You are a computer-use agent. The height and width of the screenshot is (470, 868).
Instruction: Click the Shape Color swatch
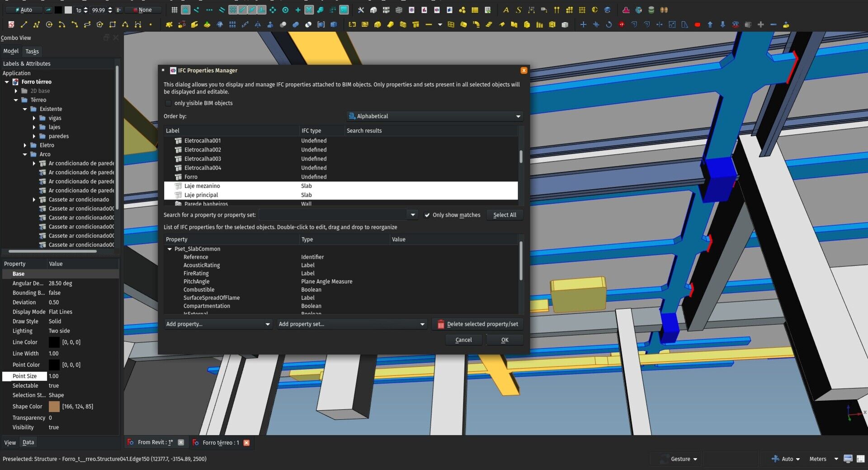click(54, 406)
